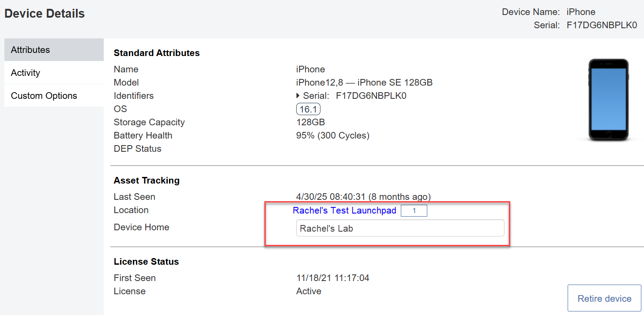
Task: Click the Battery Health 95% value
Action: click(332, 135)
